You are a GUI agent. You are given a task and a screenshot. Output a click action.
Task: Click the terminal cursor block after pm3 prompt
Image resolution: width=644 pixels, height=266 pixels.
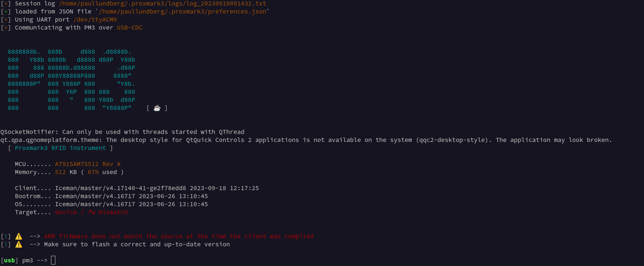point(53,260)
